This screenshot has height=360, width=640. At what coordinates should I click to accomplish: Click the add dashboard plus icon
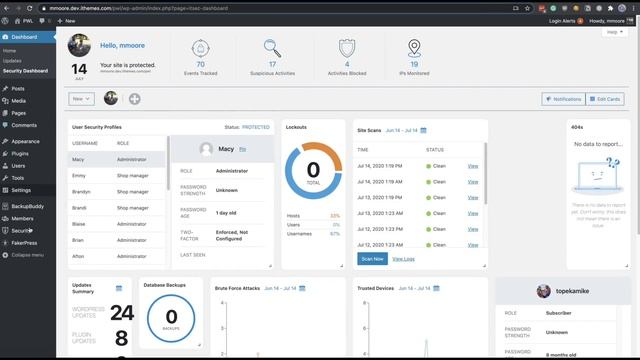pos(135,99)
